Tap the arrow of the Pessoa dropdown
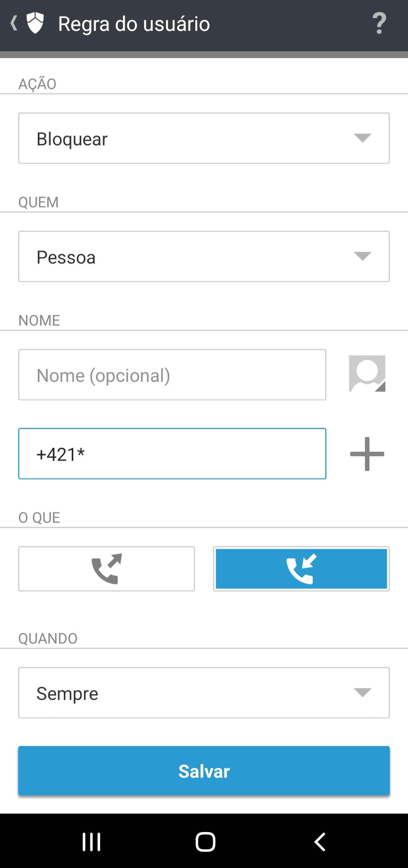Image resolution: width=408 pixels, height=868 pixels. coord(362,256)
